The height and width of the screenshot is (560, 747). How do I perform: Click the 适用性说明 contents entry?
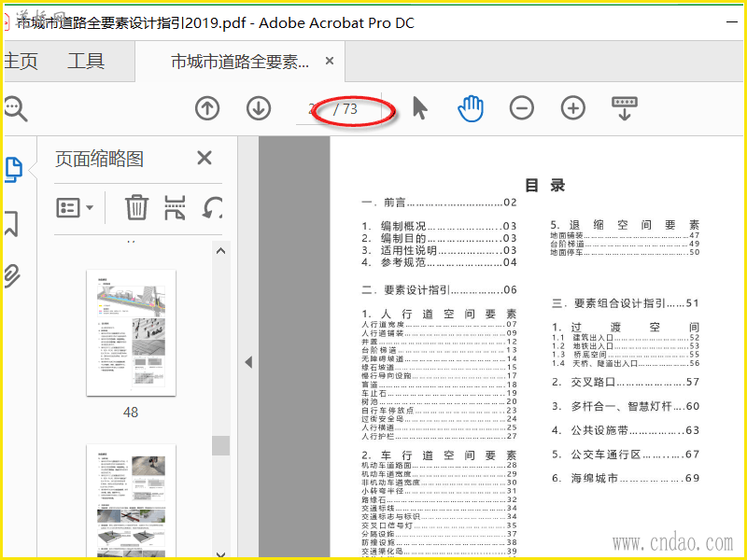(x=439, y=250)
